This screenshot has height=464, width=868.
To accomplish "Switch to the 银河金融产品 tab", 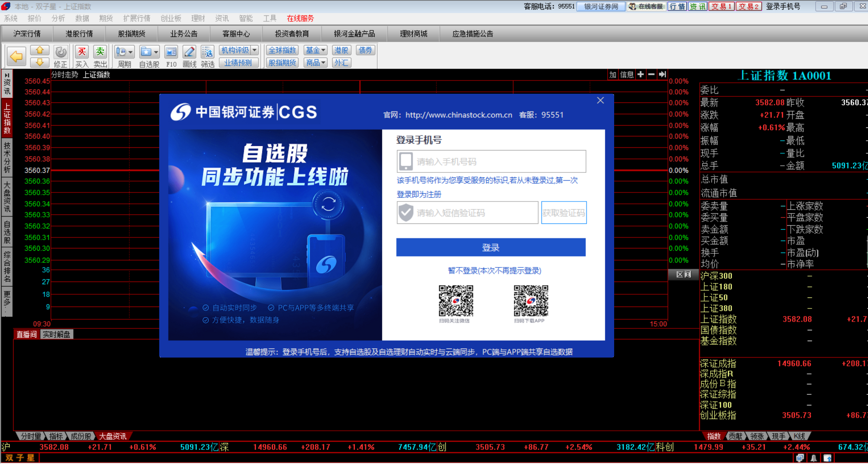I will 354,34.
